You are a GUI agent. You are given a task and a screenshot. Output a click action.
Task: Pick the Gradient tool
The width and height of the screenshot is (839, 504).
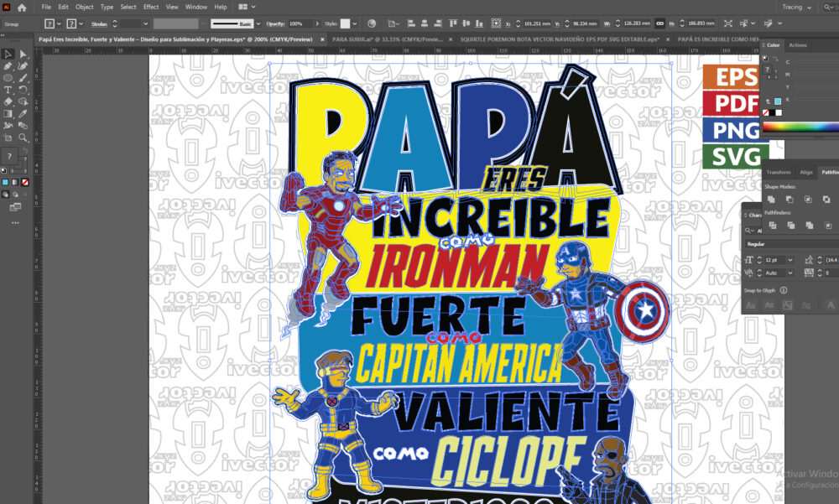coord(8,113)
